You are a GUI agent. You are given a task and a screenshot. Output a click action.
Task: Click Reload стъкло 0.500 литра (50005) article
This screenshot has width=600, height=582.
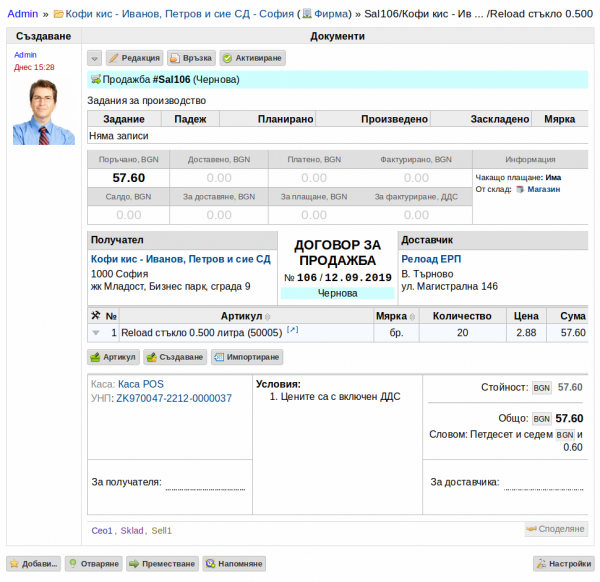[x=201, y=333]
